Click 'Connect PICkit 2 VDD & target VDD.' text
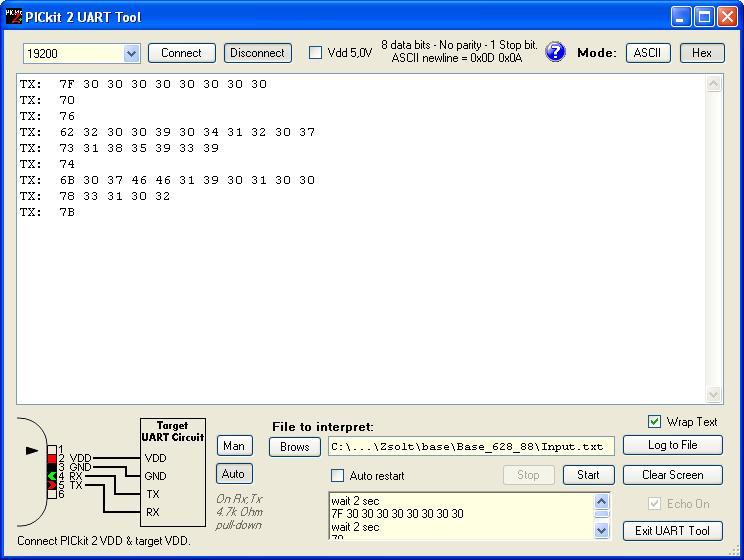The height and width of the screenshot is (560, 744). click(x=104, y=541)
